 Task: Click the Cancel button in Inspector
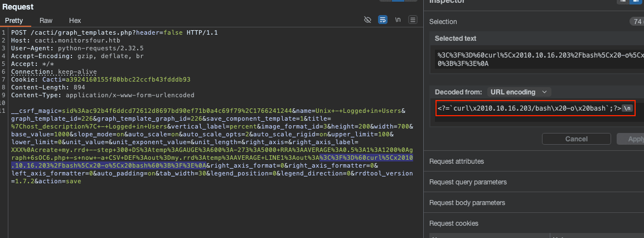pyautogui.click(x=576, y=139)
